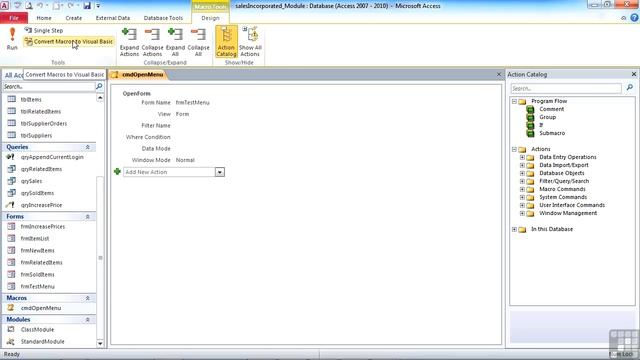
Task: Select cmdOpenMenu document tab
Action: 138,74
